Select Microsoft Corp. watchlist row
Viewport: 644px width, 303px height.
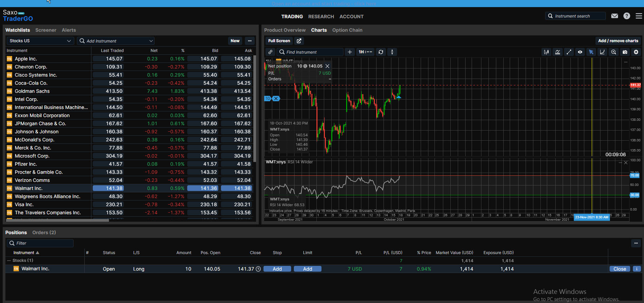point(129,156)
